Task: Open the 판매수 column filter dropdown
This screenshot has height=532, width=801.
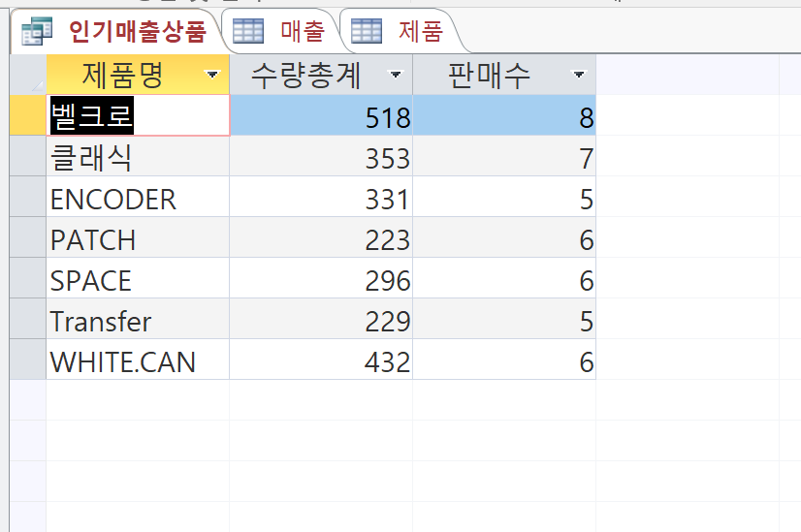Action: click(579, 75)
